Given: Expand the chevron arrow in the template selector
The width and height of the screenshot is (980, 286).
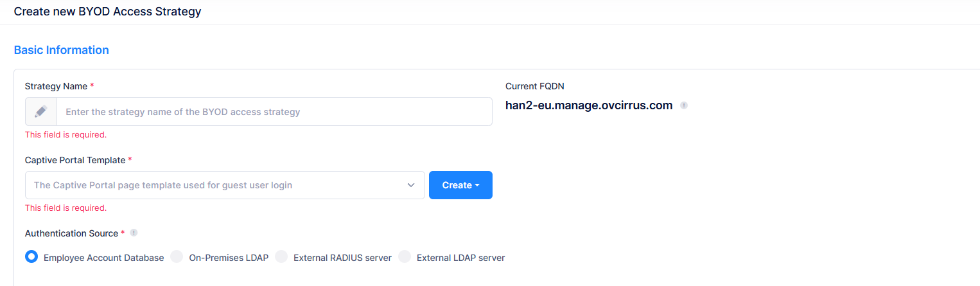Looking at the screenshot, I should pyautogui.click(x=411, y=185).
